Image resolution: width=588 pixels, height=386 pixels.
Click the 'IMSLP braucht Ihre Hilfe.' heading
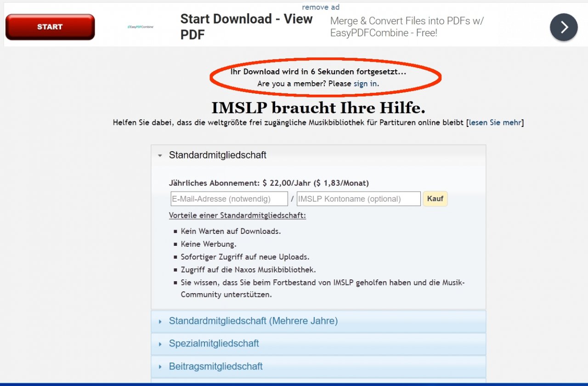point(318,108)
